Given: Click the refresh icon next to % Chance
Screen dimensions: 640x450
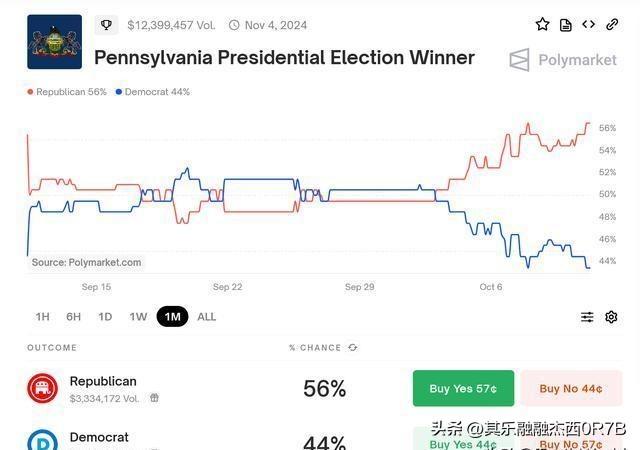Looking at the screenshot, I should pos(353,348).
